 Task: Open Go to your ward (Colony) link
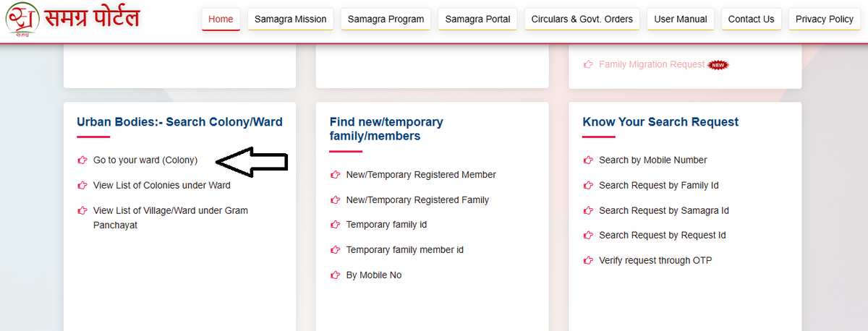click(145, 160)
